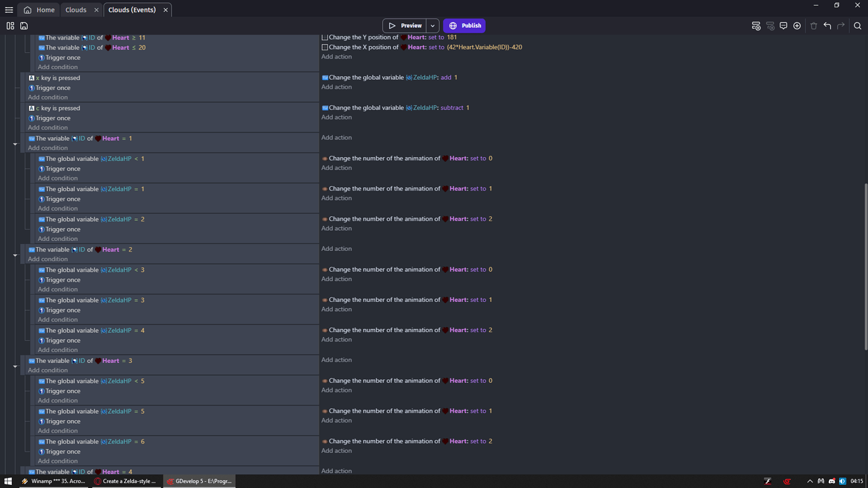Delete selected events with the trash icon
This screenshot has height=488, width=868.
pos(813,26)
